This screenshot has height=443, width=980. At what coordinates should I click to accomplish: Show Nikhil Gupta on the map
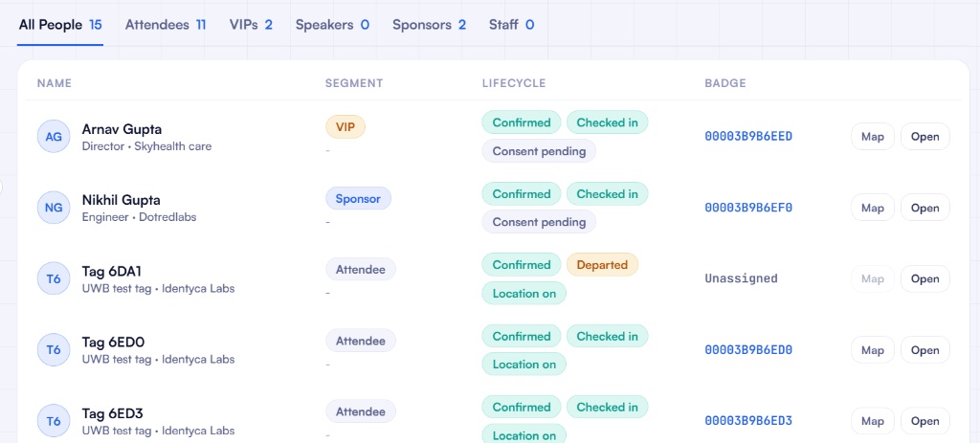873,208
